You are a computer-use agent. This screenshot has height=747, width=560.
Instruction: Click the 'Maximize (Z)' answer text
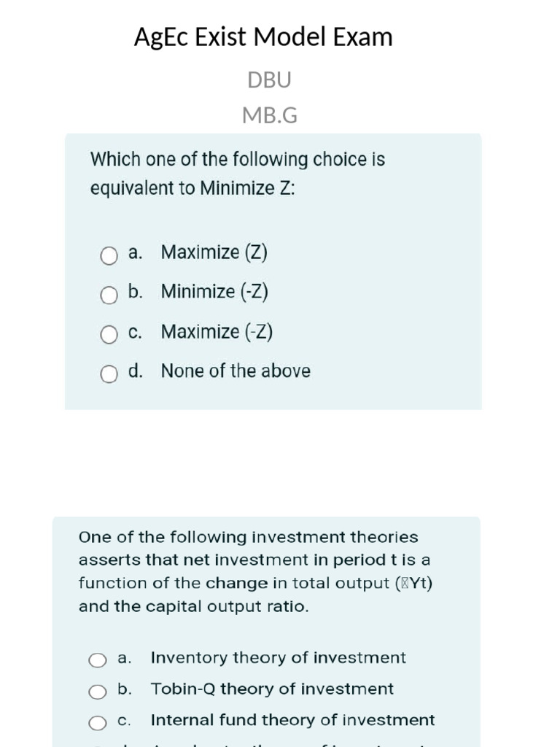coord(214,252)
